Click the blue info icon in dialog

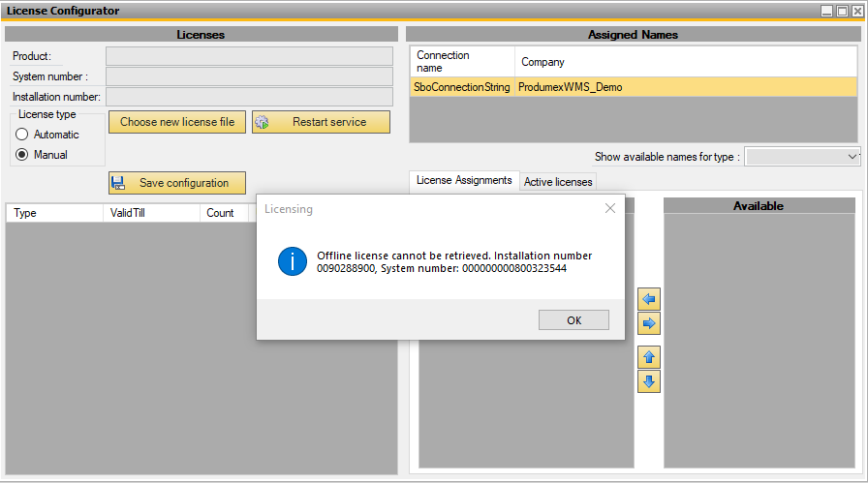[x=293, y=261]
